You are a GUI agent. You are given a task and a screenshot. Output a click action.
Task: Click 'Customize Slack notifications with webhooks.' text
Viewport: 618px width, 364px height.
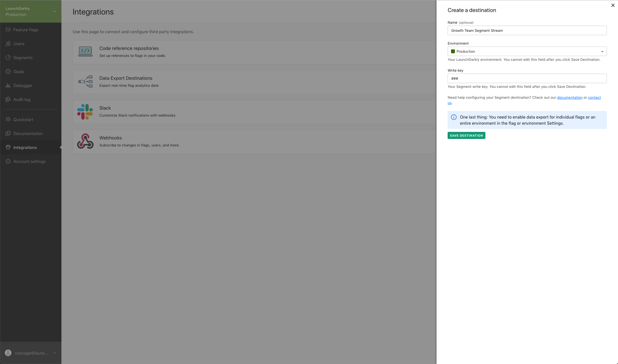point(138,115)
